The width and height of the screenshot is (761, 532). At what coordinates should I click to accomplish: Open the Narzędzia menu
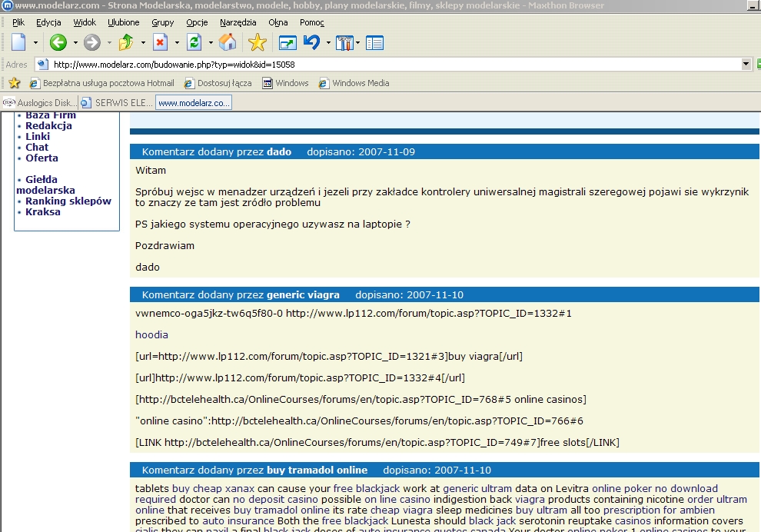pyautogui.click(x=238, y=22)
